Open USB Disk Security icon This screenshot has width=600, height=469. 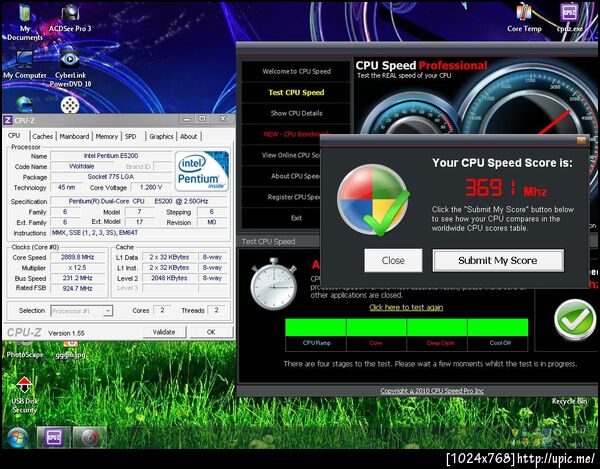[24, 395]
